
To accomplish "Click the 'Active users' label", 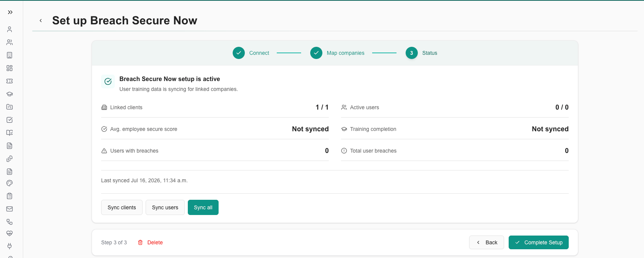I will pos(365,107).
